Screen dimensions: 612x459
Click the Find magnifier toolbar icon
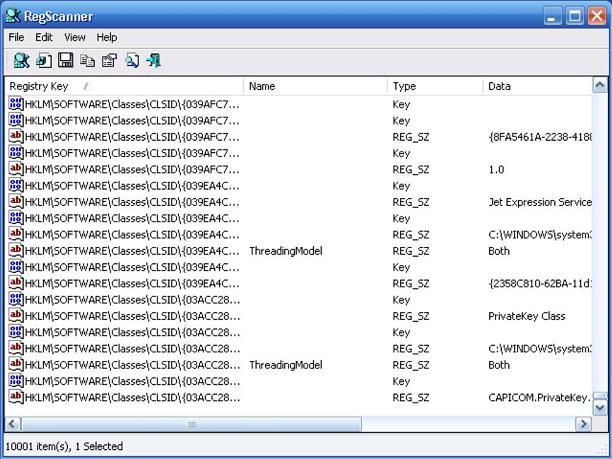132,60
